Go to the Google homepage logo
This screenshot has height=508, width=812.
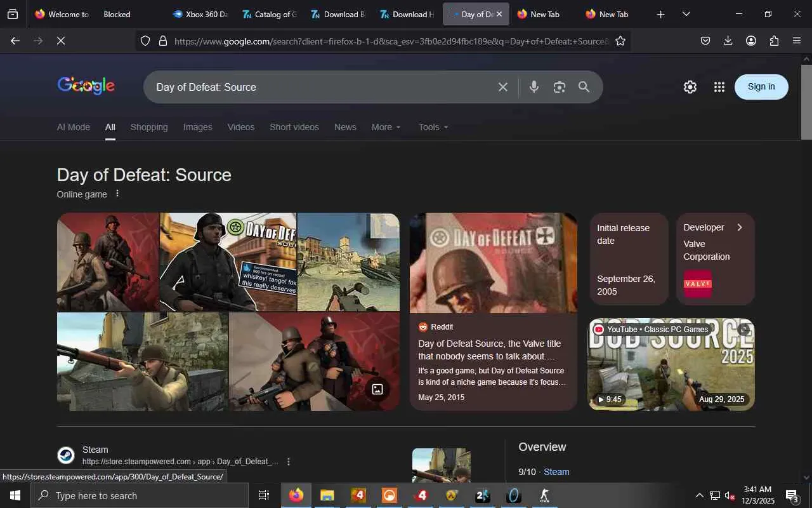[86, 86]
